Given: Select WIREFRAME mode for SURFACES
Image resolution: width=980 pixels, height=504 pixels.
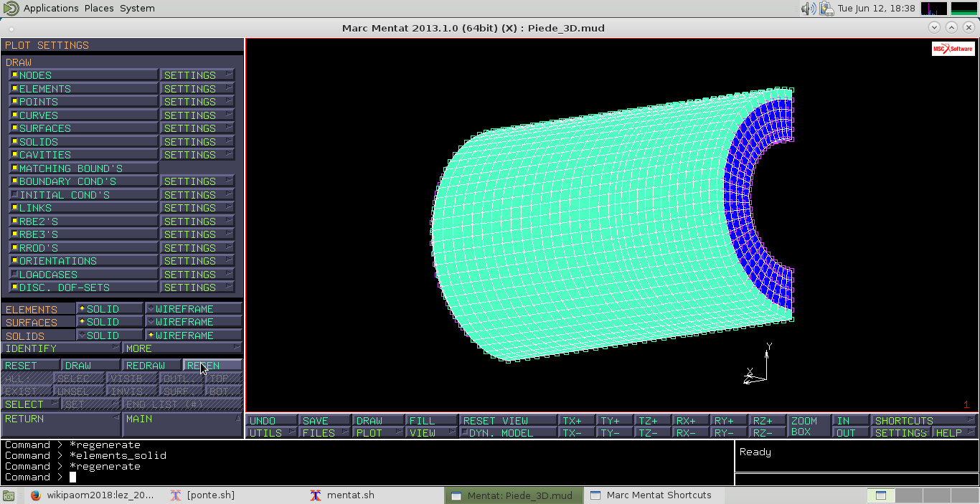Looking at the screenshot, I should pos(194,322).
